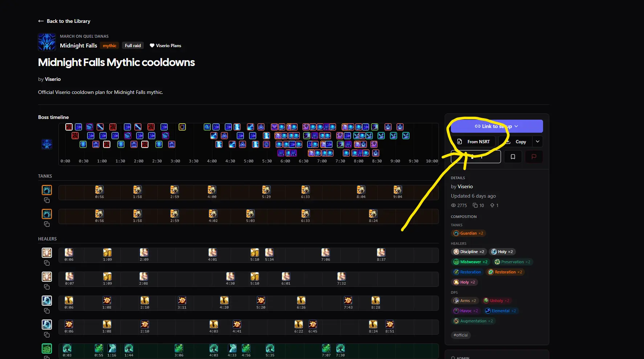
Task: Open the Viserio Plans heart badge
Action: coord(166,45)
